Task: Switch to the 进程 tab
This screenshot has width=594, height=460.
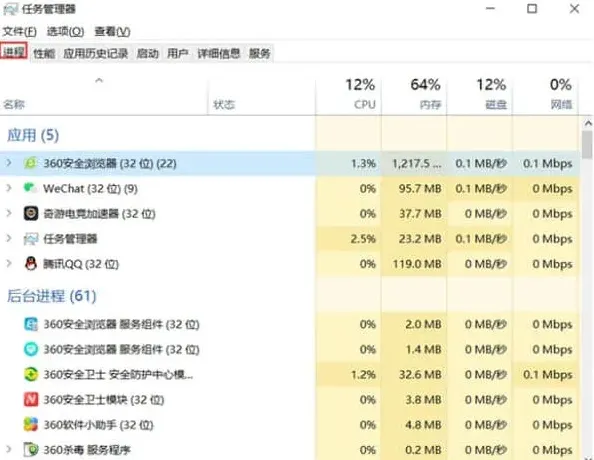Action: point(14,51)
